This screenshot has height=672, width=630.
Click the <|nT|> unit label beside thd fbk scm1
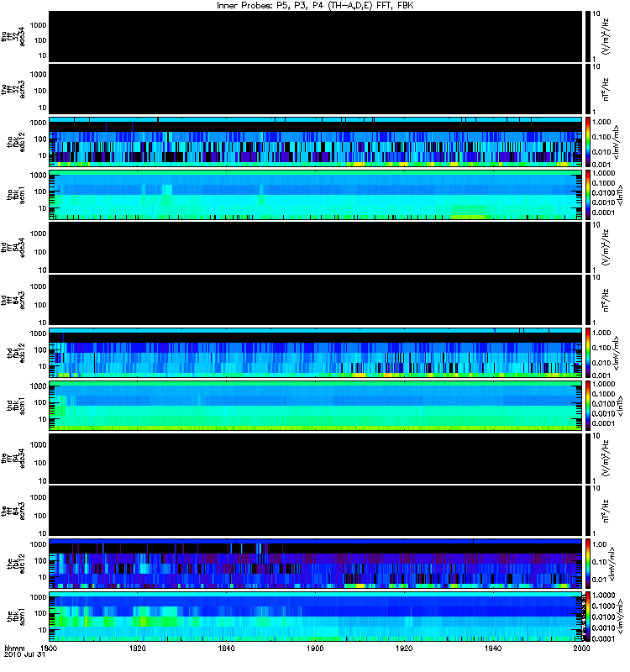(620, 406)
